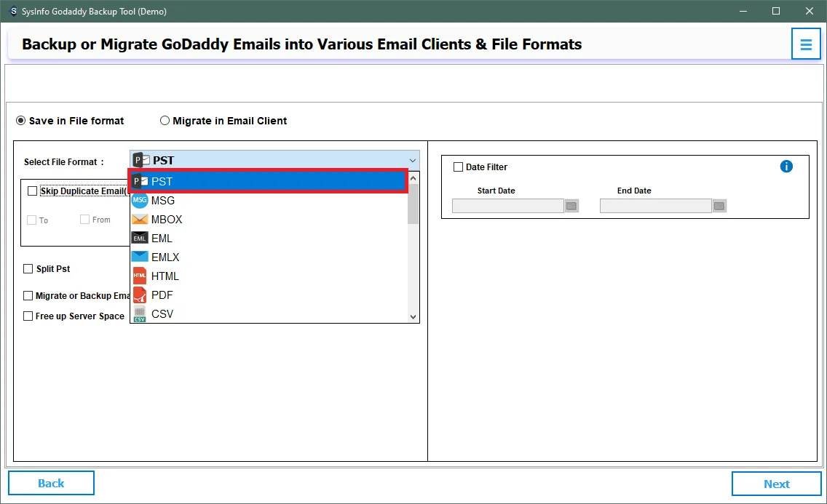Choose MBOX from the format list
This screenshot has height=504, width=827.
pyautogui.click(x=269, y=219)
